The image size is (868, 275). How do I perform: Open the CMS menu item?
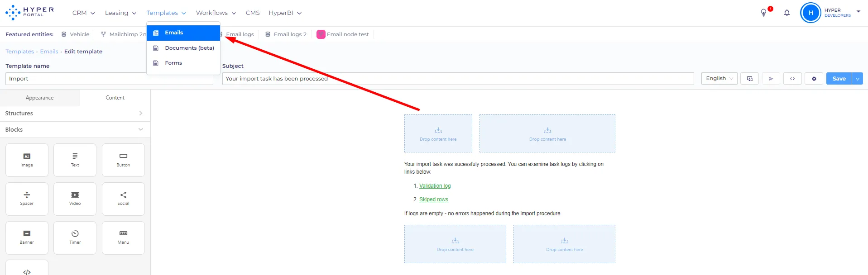pyautogui.click(x=253, y=13)
